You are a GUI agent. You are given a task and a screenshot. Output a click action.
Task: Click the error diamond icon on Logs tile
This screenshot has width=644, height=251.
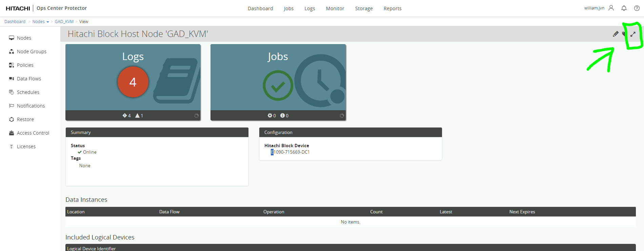coord(125,116)
